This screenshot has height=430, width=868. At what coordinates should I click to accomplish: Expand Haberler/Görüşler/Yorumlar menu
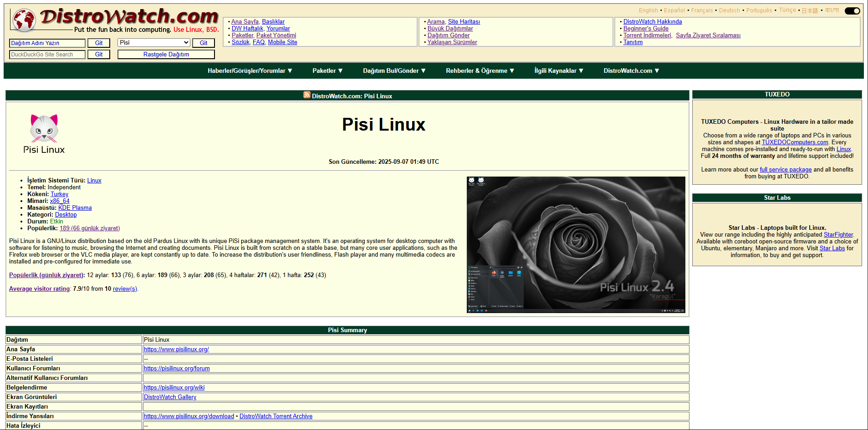250,71
